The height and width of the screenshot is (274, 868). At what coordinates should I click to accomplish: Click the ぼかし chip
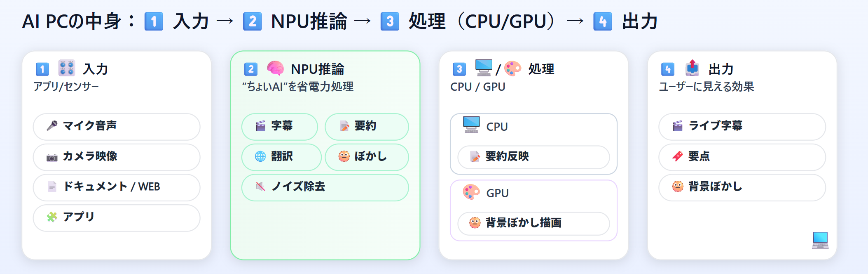click(366, 157)
